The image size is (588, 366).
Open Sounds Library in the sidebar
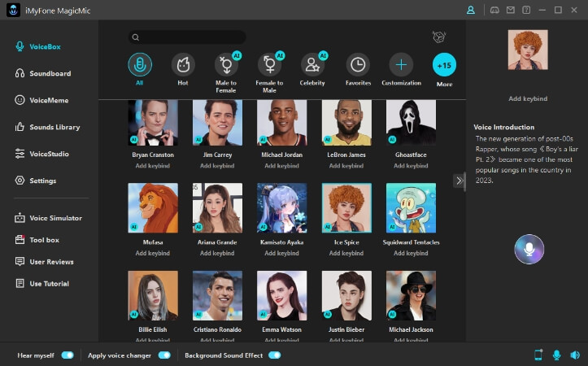(47, 127)
